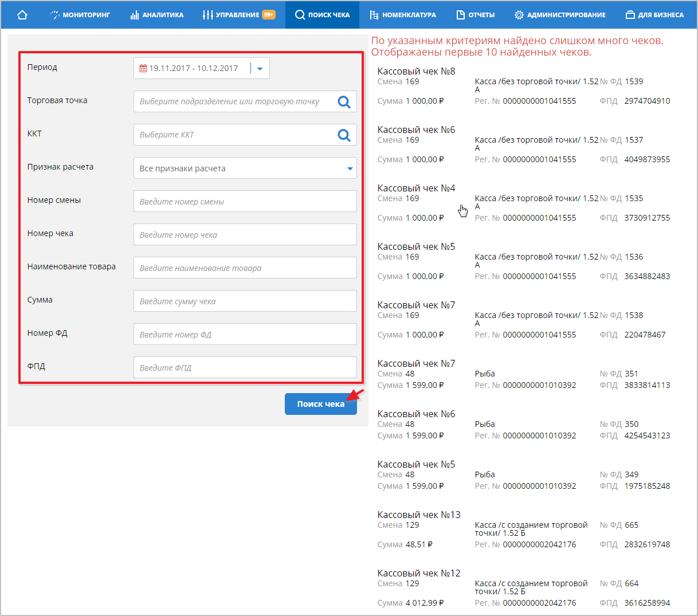This screenshot has height=616, width=698.
Task: Open the Мониторинг section
Action: (x=80, y=15)
